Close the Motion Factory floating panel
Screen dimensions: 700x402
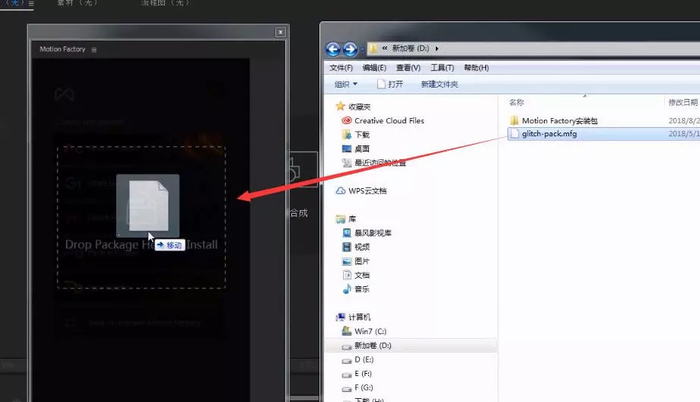pos(280,32)
